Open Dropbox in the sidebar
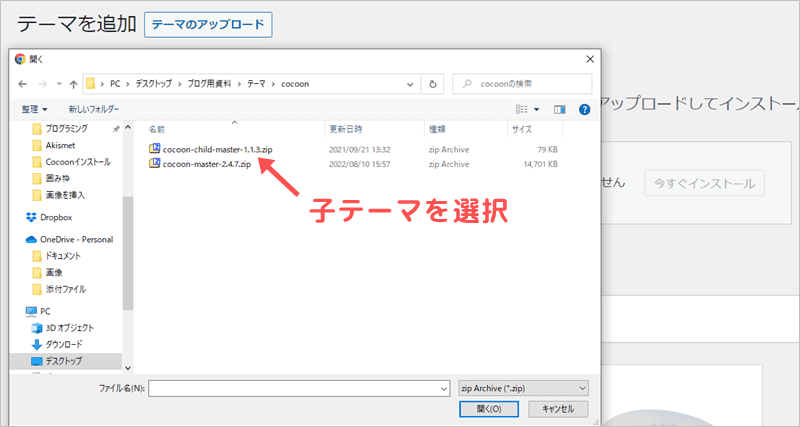 tap(55, 217)
